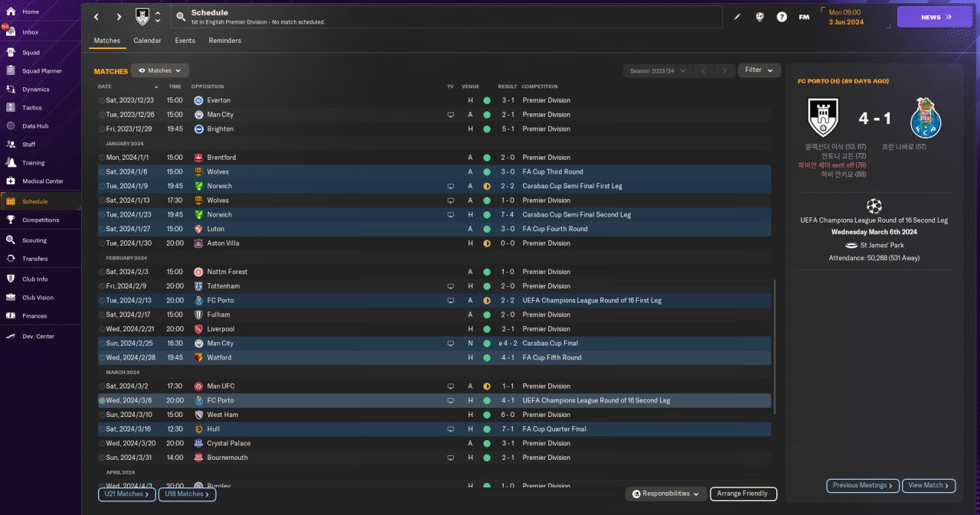Open U21 Matches
Screen dimensions: 980x515
pos(126,494)
